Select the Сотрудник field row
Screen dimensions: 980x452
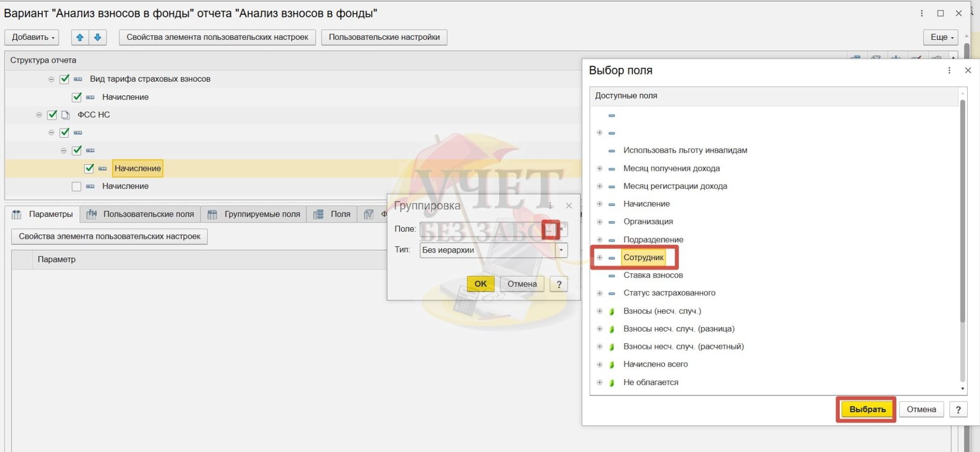775,258
